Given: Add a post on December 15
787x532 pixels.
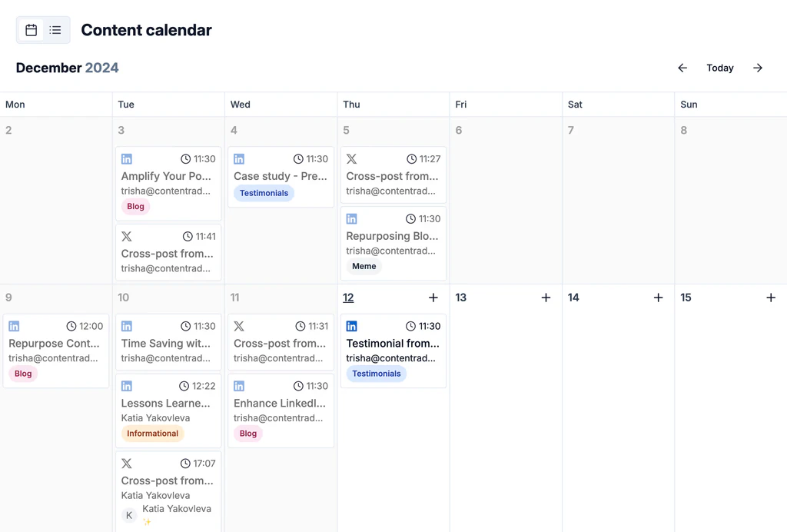Looking at the screenshot, I should pos(771,298).
